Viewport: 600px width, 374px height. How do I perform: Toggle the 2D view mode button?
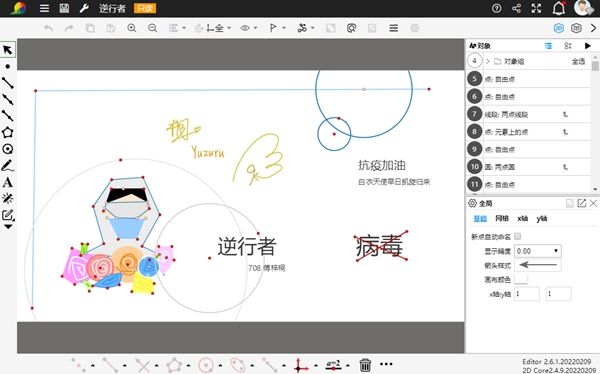point(558,28)
